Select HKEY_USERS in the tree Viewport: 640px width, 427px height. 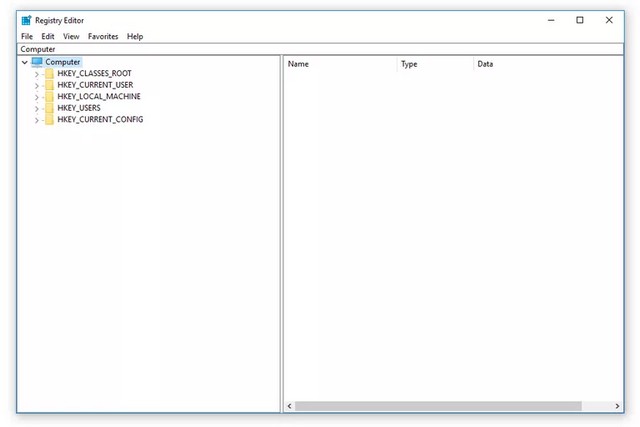pyautogui.click(x=79, y=108)
